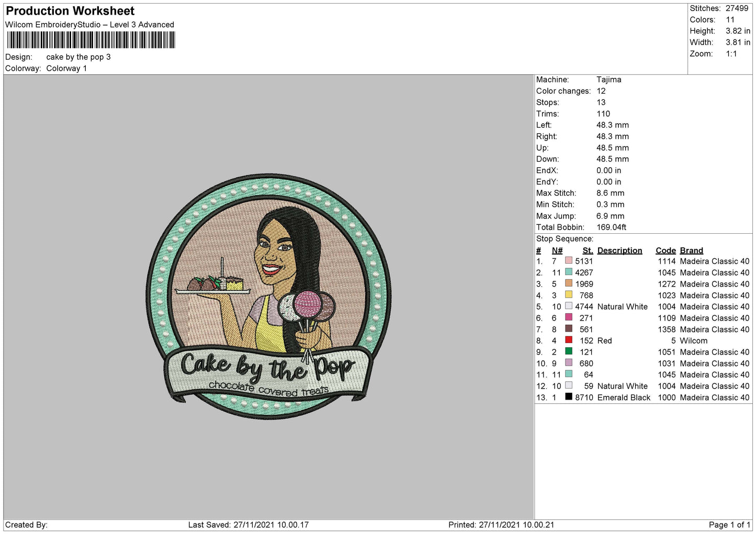Screen dimensions: 756x534
Task: Click 'Last Saved: 27/11/2021 10.00.17' footer text
Action: pos(249,525)
